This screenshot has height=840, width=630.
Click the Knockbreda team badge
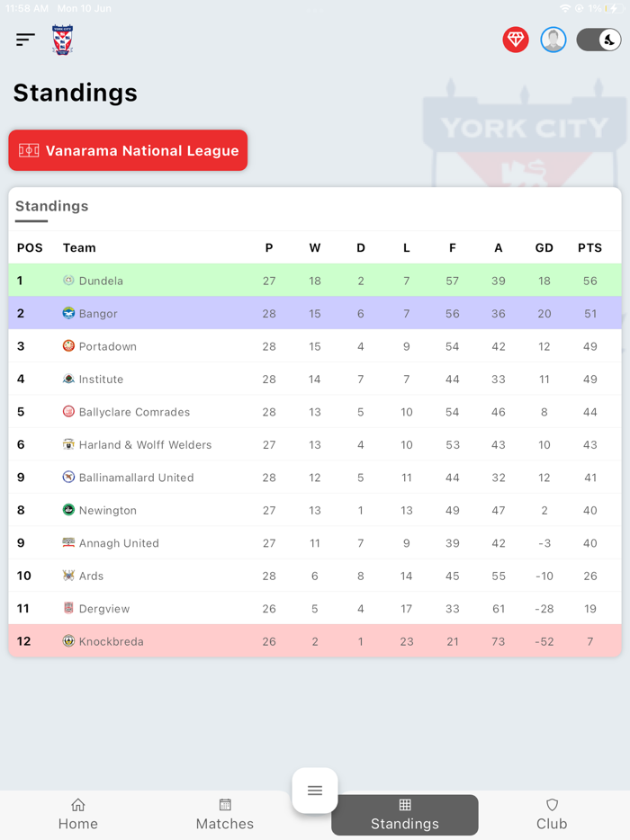68,641
